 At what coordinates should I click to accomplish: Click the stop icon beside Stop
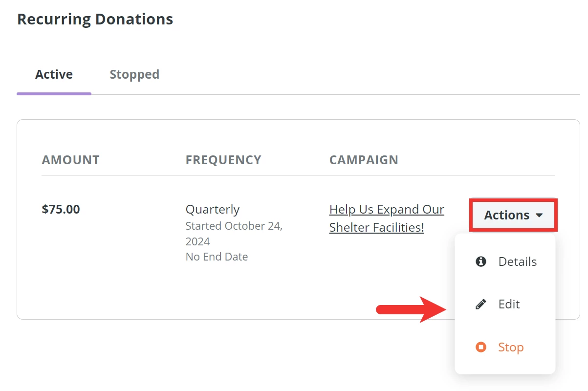[480, 347]
